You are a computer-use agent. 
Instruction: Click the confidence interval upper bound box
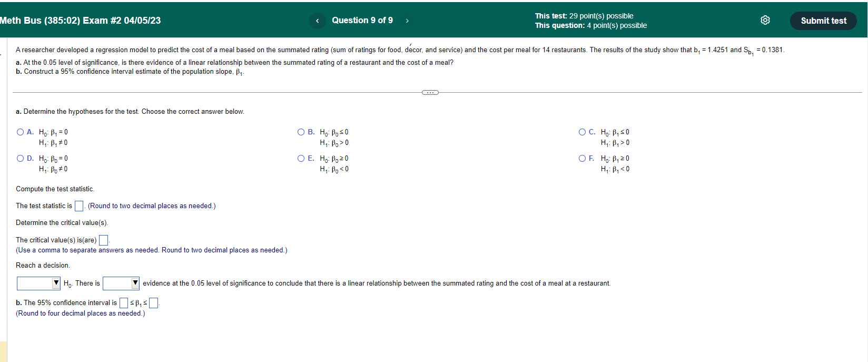pos(153,303)
